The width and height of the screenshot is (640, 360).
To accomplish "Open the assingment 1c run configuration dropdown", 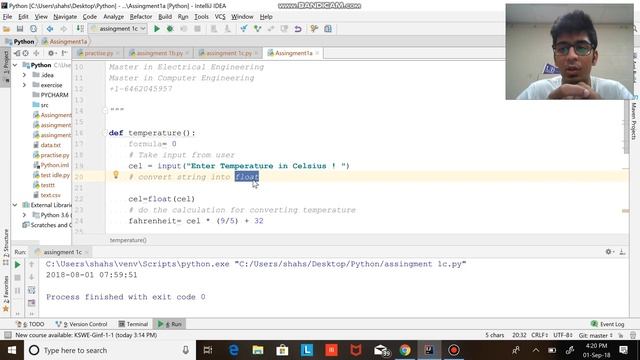I will (118, 29).
